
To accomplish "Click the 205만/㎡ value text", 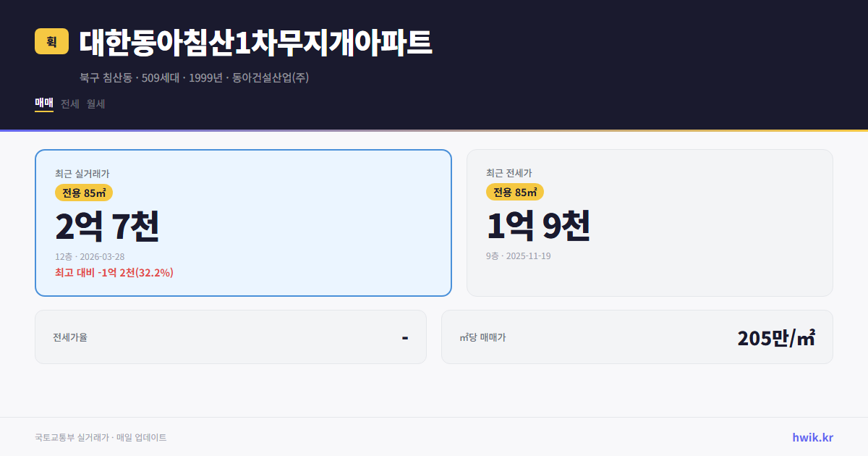I will (x=776, y=337).
